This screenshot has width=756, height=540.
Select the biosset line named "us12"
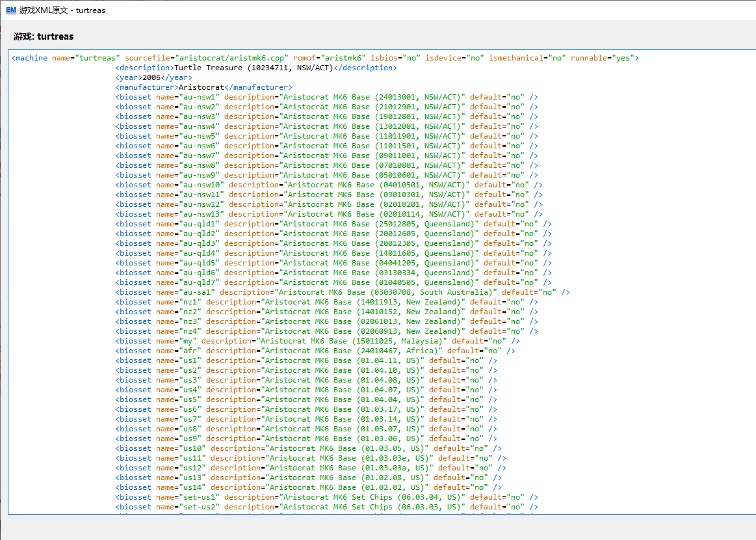pyautogui.click(x=311, y=468)
